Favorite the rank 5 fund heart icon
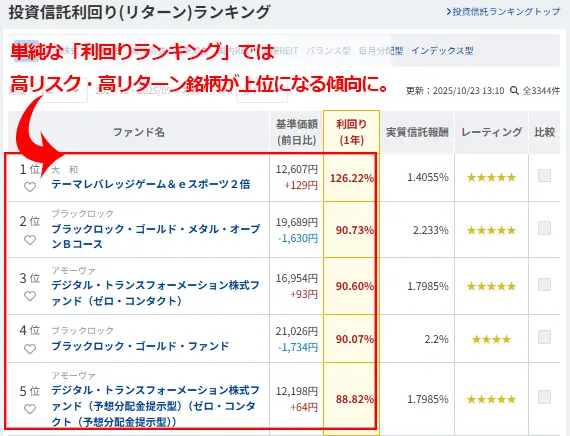 pos(30,409)
